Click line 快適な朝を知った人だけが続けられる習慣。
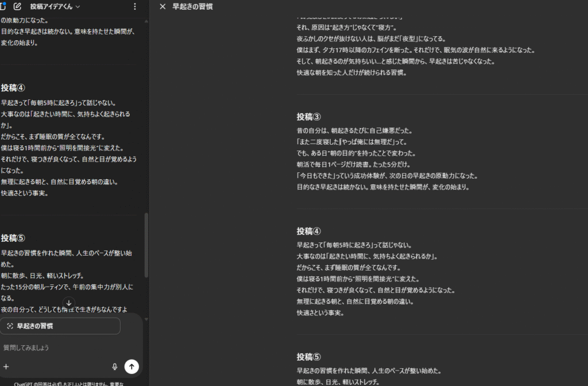Viewport: 588px width, 386px height. click(x=352, y=72)
